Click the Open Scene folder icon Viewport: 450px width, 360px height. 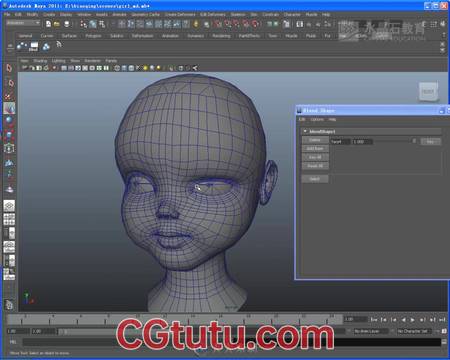point(57,24)
